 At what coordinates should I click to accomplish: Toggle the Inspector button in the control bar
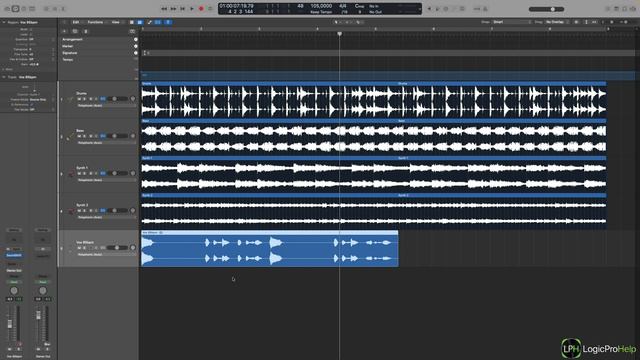point(16,9)
